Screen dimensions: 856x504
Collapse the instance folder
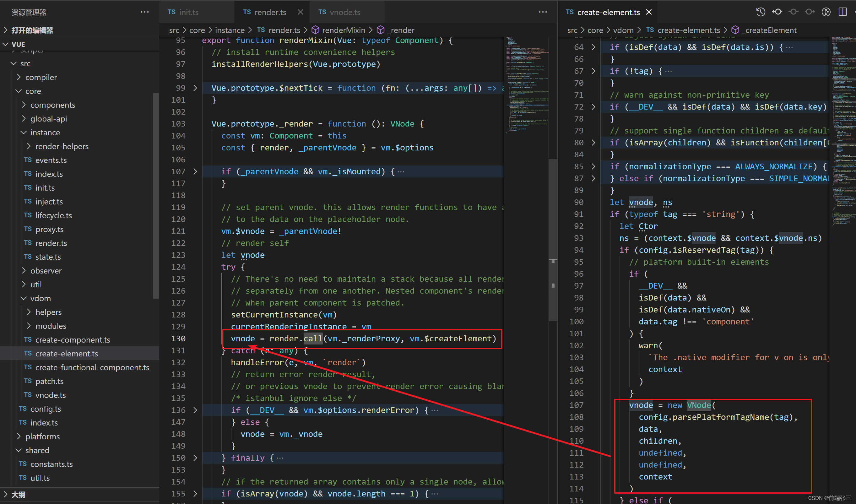click(x=79, y=133)
